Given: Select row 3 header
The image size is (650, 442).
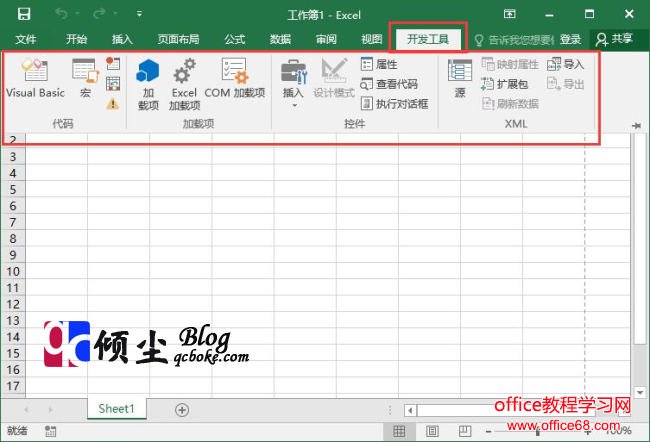Looking at the screenshot, I should 13,157.
